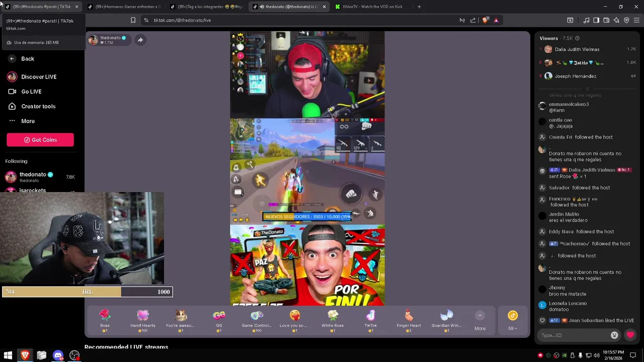The image size is (644, 362).
Task: Send the Finger Heart gift
Action: [x=409, y=320]
